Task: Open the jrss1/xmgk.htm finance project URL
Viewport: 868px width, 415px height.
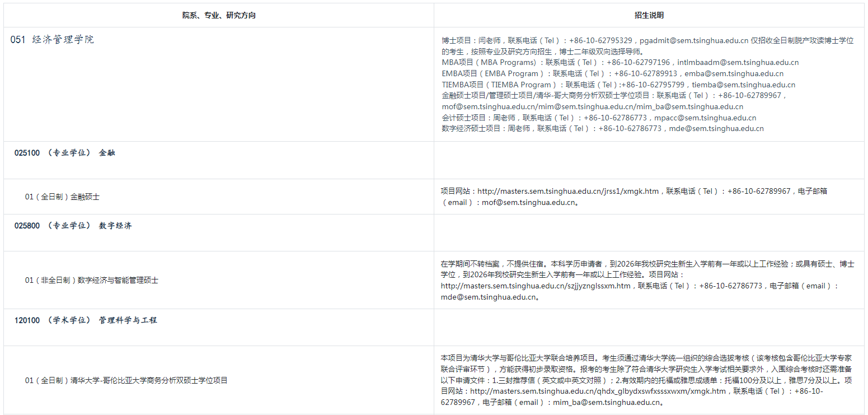Action: (567, 191)
